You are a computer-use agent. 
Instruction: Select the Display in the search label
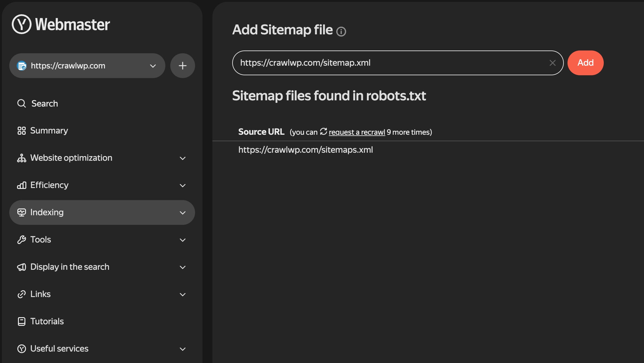[x=70, y=267]
